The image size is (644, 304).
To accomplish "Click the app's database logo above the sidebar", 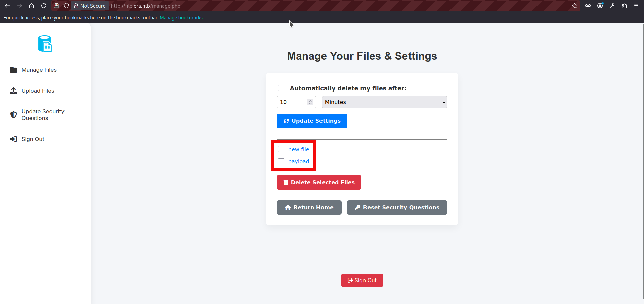I will coord(45,43).
